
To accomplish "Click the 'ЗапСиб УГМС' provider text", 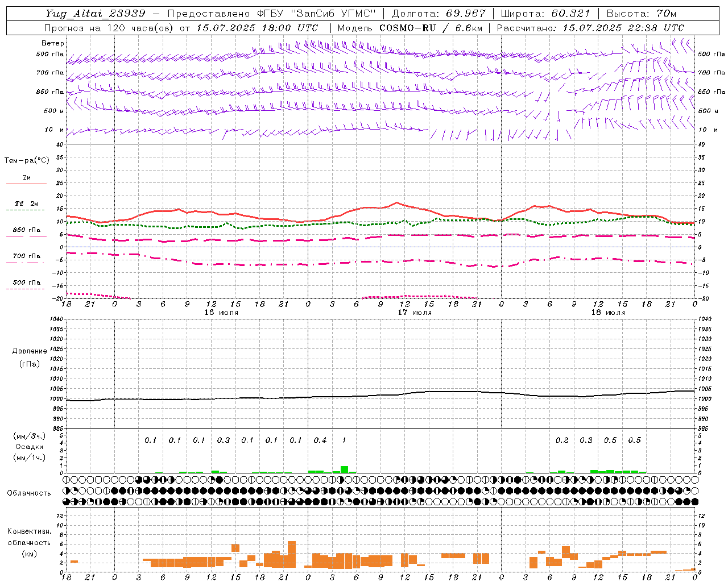I will tap(333, 14).
